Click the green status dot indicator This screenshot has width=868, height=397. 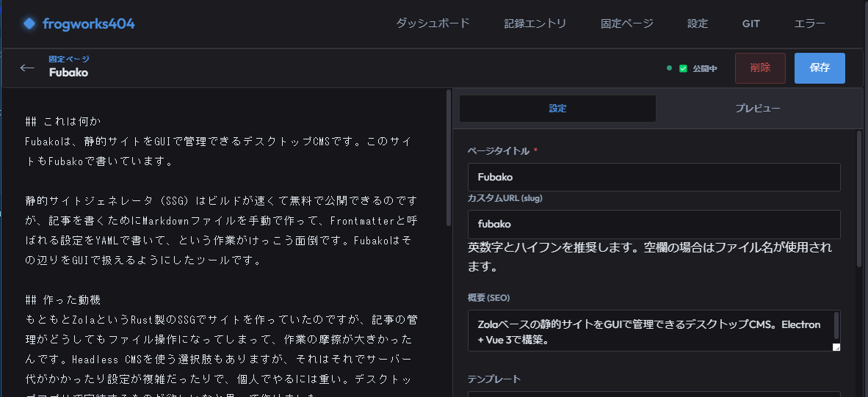669,68
